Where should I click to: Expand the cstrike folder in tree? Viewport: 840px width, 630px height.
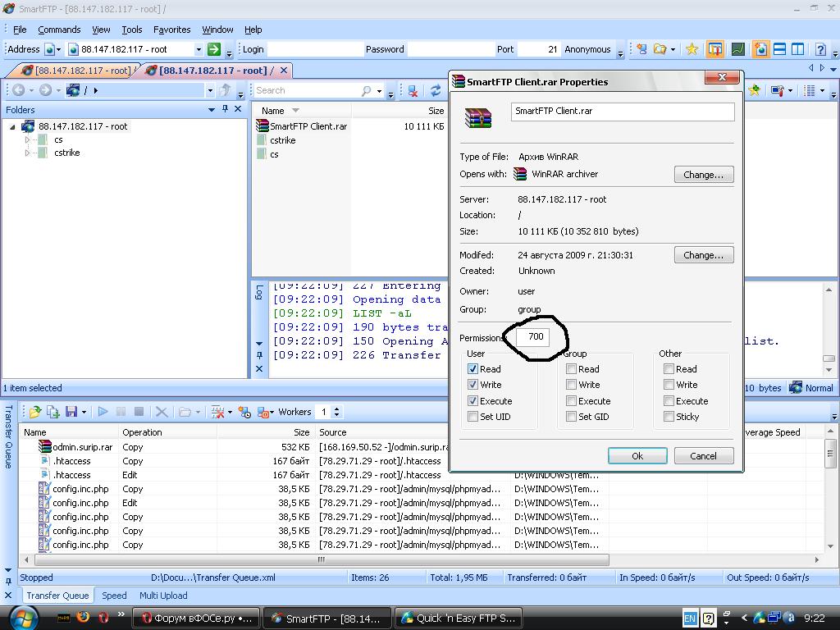tap(27, 153)
